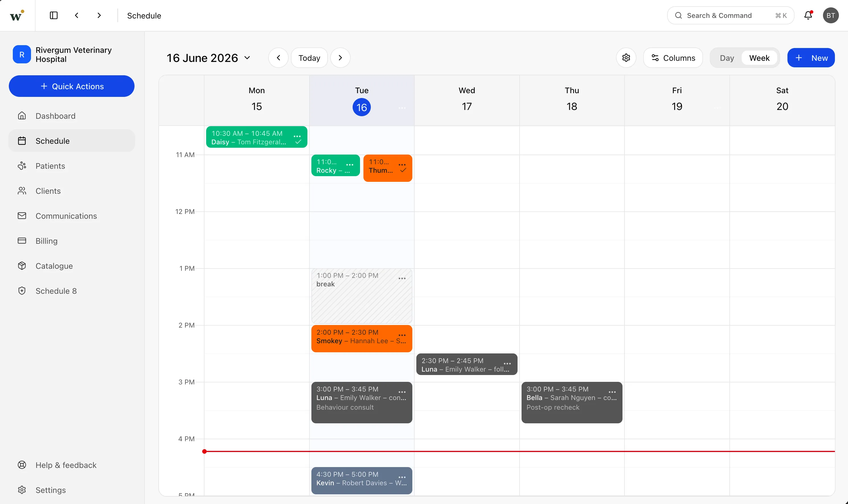Click Quick Actions button
The height and width of the screenshot is (504, 848).
point(72,86)
